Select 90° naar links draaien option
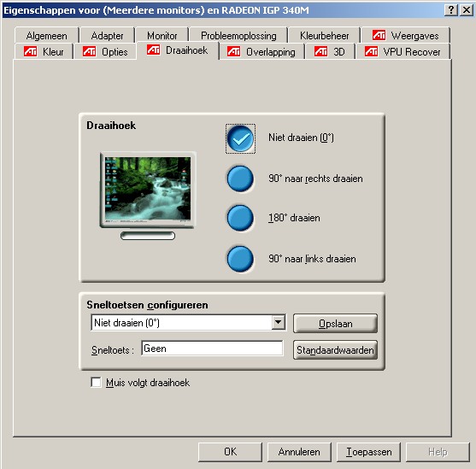 tap(240, 259)
